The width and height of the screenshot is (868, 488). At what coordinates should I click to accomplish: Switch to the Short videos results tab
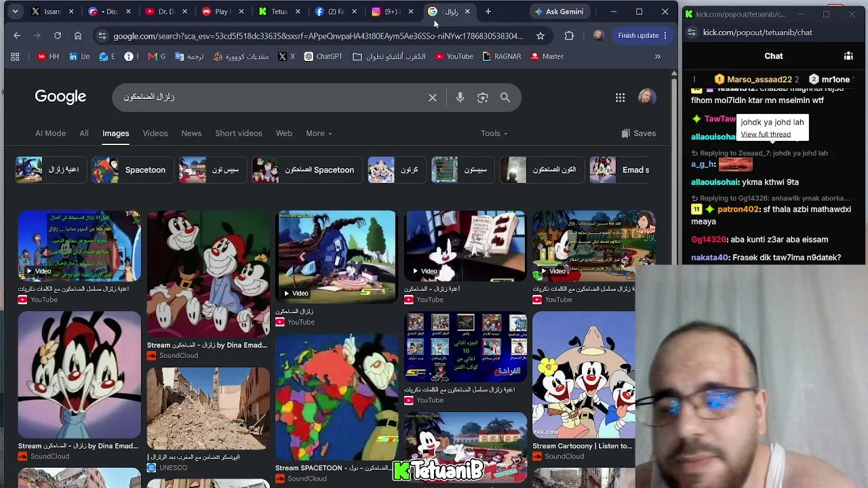[239, 134]
